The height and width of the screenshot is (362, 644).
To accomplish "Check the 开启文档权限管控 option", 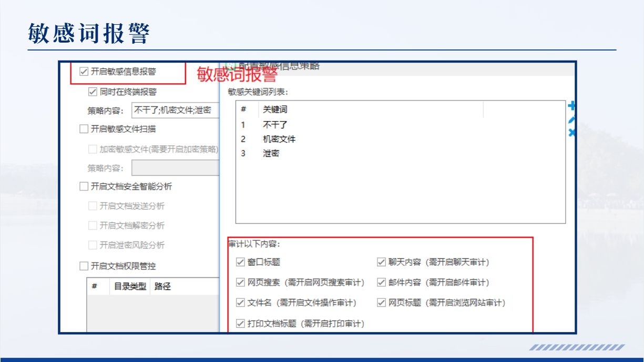I will (x=84, y=266).
